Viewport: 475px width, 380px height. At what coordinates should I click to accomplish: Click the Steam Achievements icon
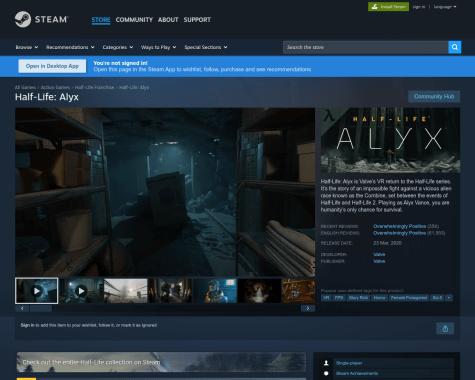click(x=326, y=373)
